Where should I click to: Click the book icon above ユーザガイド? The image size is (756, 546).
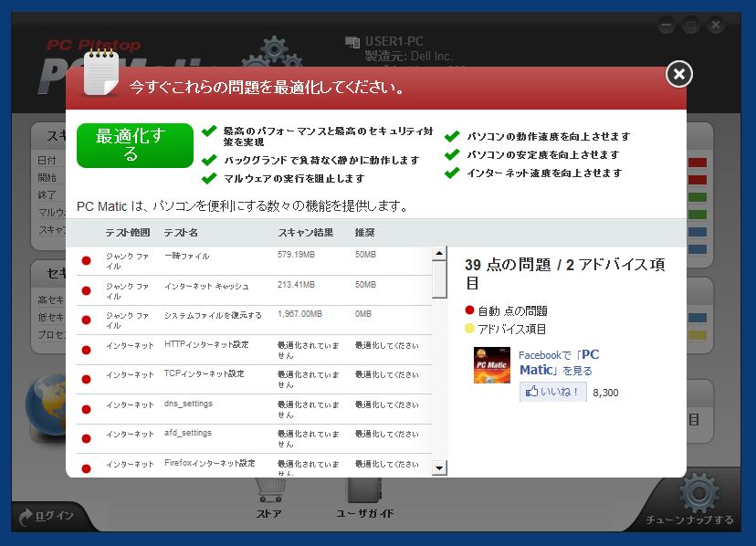(x=365, y=489)
